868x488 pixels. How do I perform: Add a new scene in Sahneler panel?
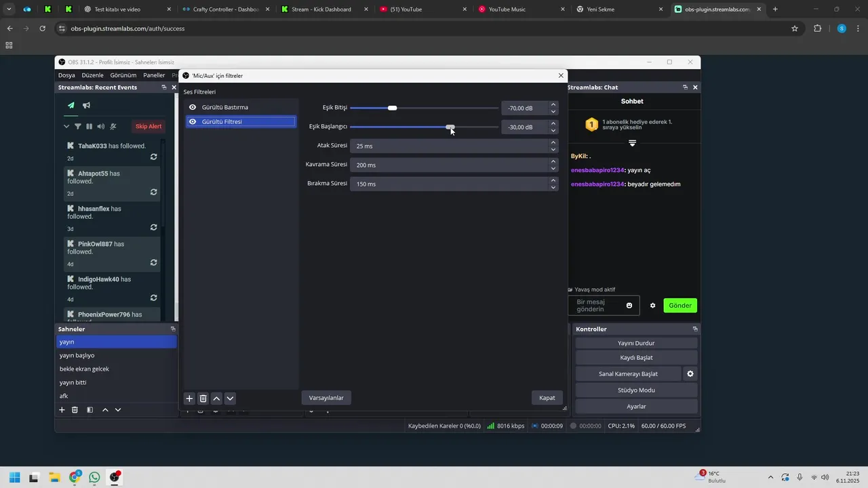(x=62, y=410)
